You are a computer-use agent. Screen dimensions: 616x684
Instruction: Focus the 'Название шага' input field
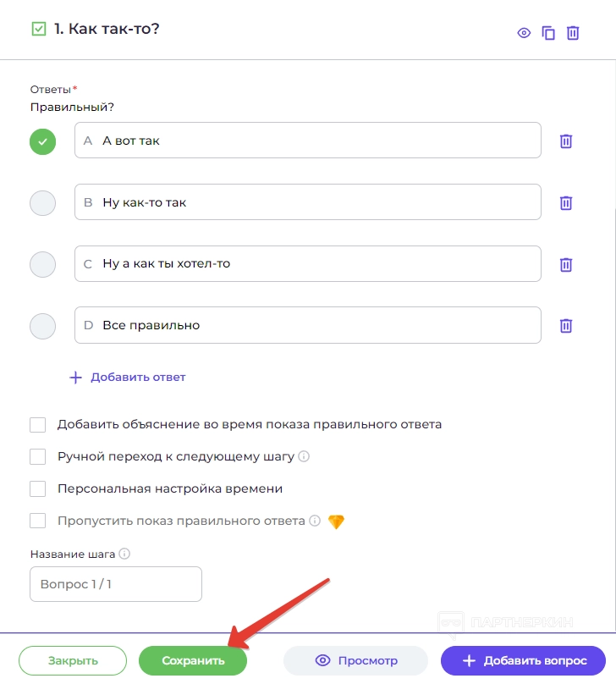(116, 584)
